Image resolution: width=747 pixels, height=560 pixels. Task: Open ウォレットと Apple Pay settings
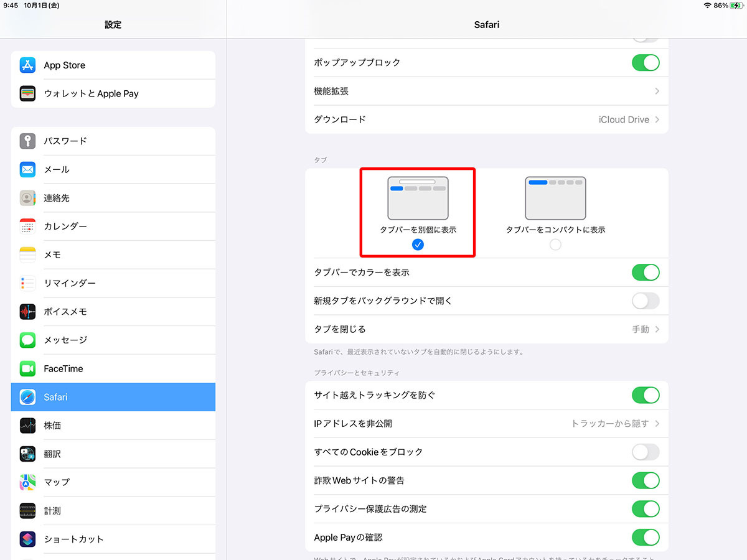tap(113, 93)
